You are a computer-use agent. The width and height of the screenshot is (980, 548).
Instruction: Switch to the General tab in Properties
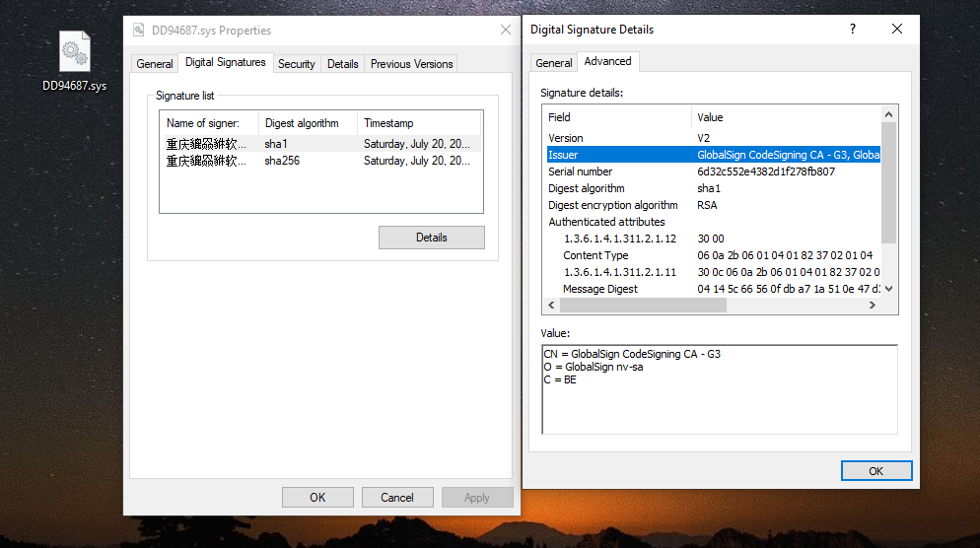155,64
